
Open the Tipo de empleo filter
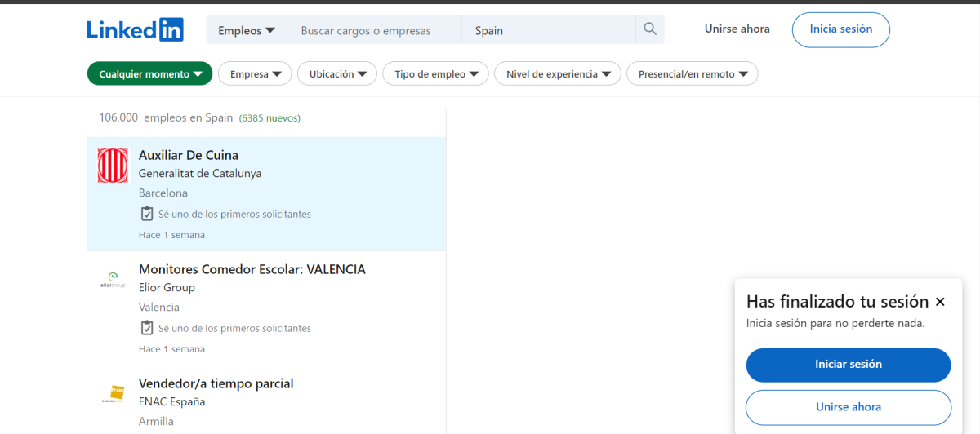436,73
